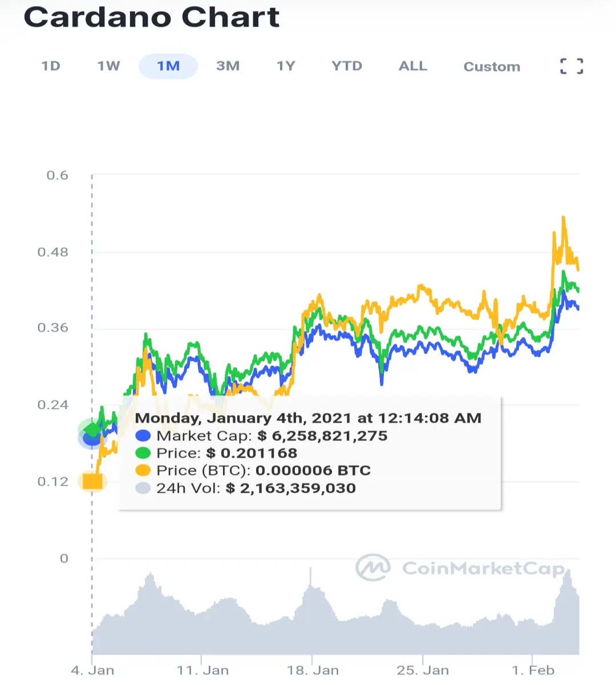Click the 0.12 y-axis label

tap(52, 482)
